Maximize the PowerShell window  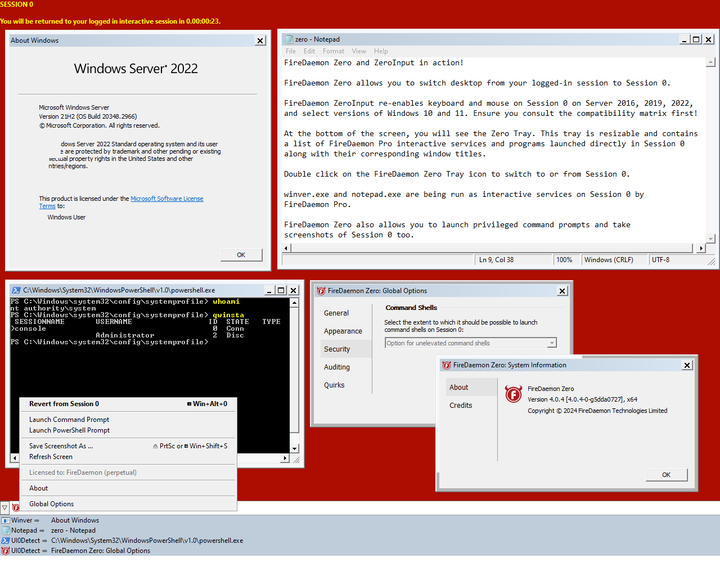pyautogui.click(x=281, y=290)
